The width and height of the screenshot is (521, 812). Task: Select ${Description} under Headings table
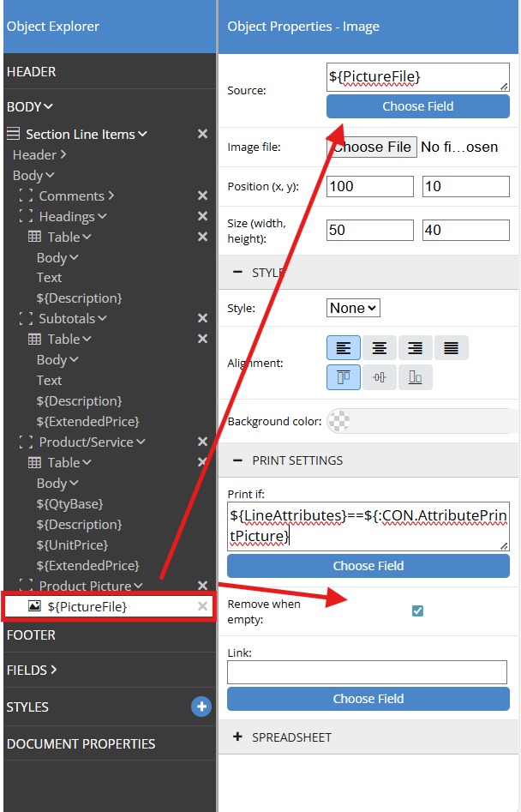coord(79,298)
